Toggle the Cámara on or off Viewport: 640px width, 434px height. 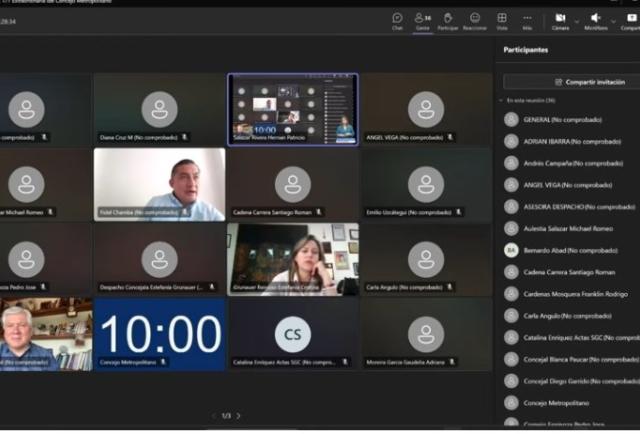560,20
